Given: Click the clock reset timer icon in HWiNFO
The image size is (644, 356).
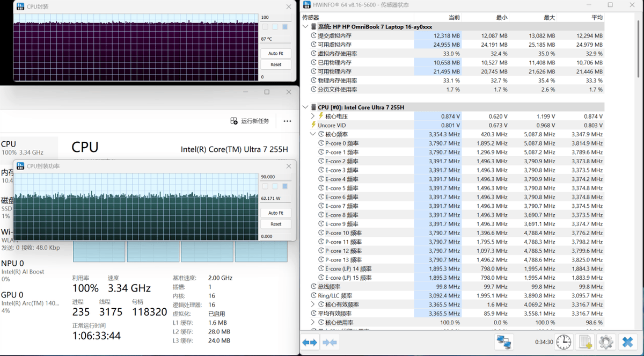Looking at the screenshot, I should point(563,342).
